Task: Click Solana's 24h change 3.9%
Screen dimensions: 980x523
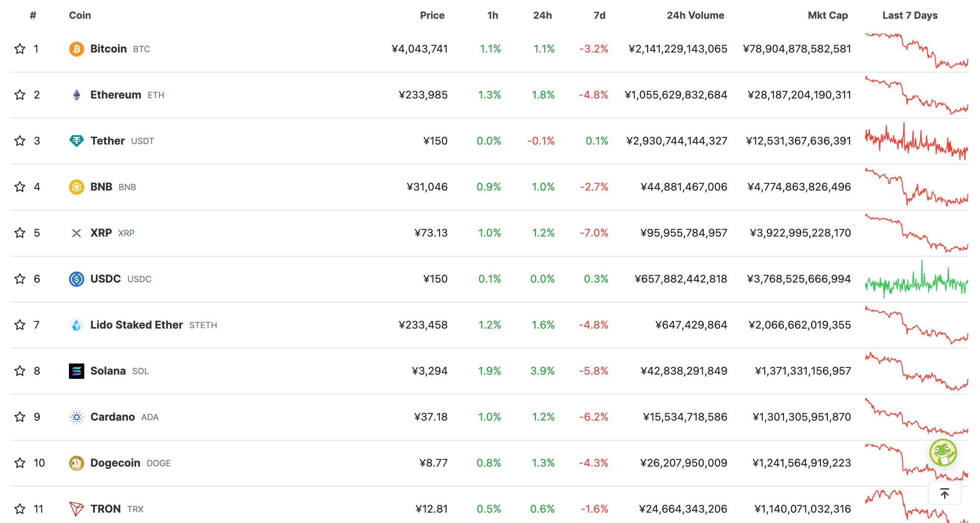Action: click(542, 371)
